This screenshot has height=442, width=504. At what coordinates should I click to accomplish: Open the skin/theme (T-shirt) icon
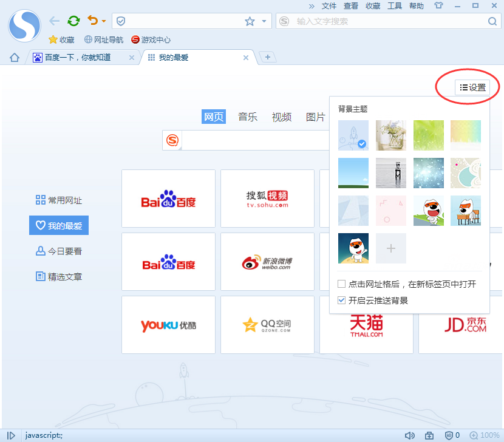coord(438,6)
